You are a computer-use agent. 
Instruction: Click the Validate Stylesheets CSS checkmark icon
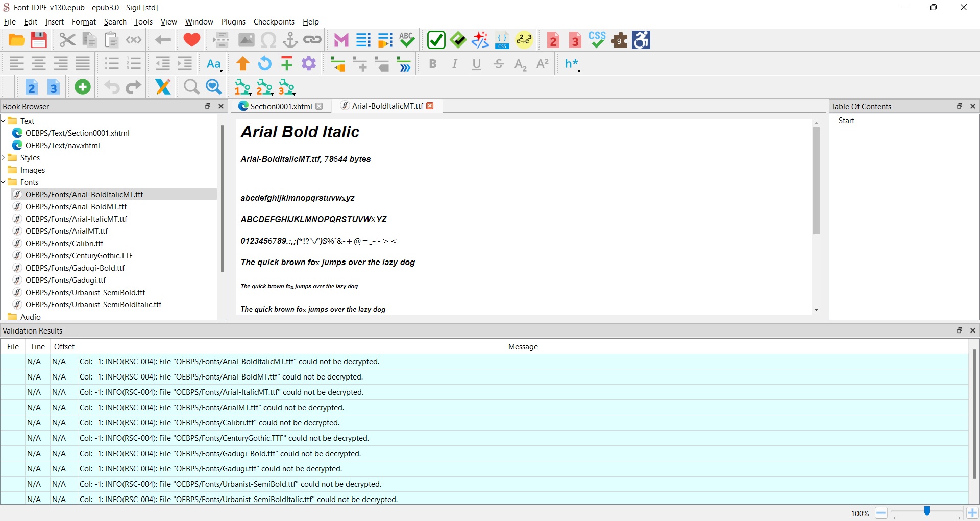pos(597,40)
